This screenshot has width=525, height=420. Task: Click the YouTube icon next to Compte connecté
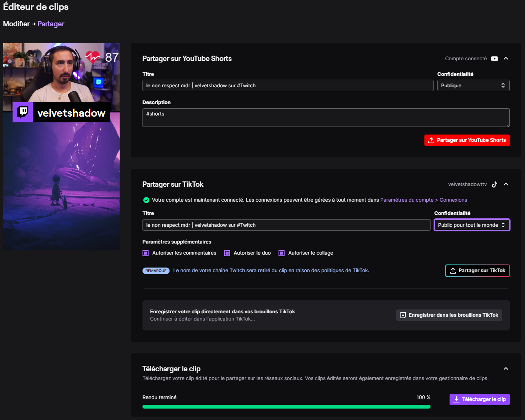[x=495, y=59]
